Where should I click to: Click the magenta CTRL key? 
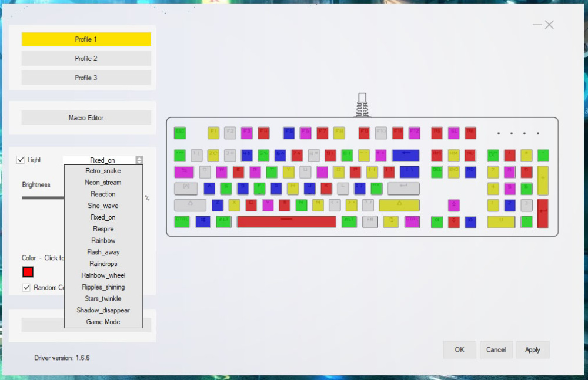pyautogui.click(x=412, y=222)
